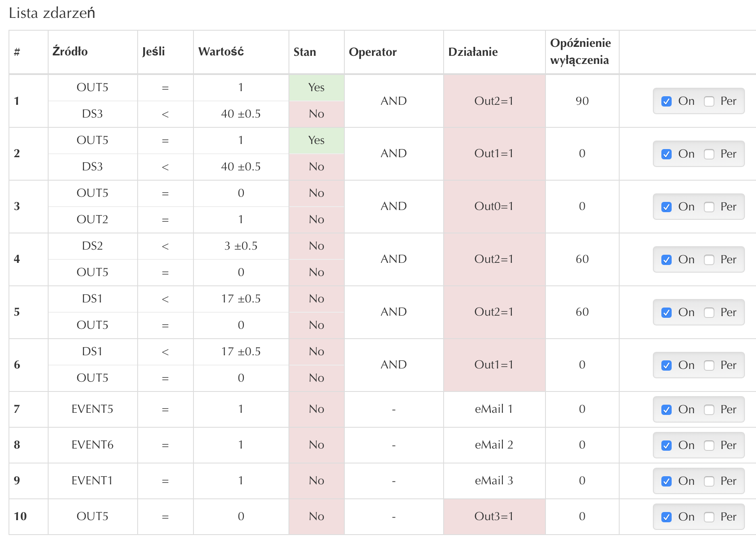Click the 3 ±0.5 value cell
Viewport: 756px width, 541px height.
241,246
